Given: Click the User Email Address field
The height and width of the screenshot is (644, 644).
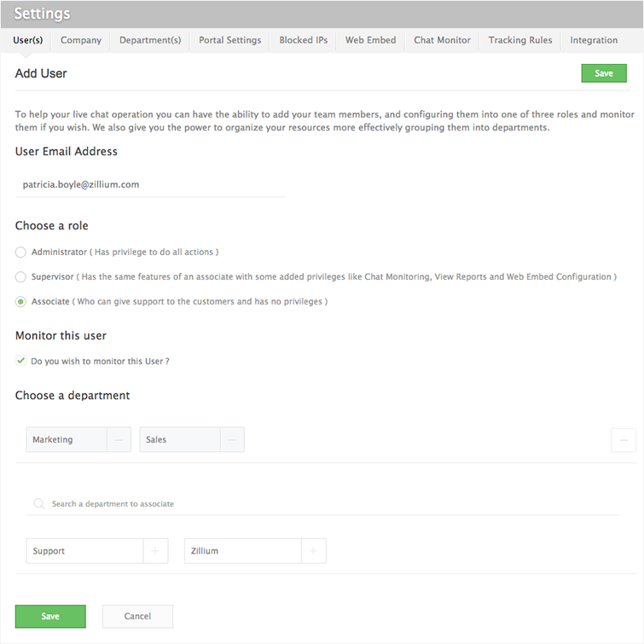Looking at the screenshot, I should click(x=150, y=184).
